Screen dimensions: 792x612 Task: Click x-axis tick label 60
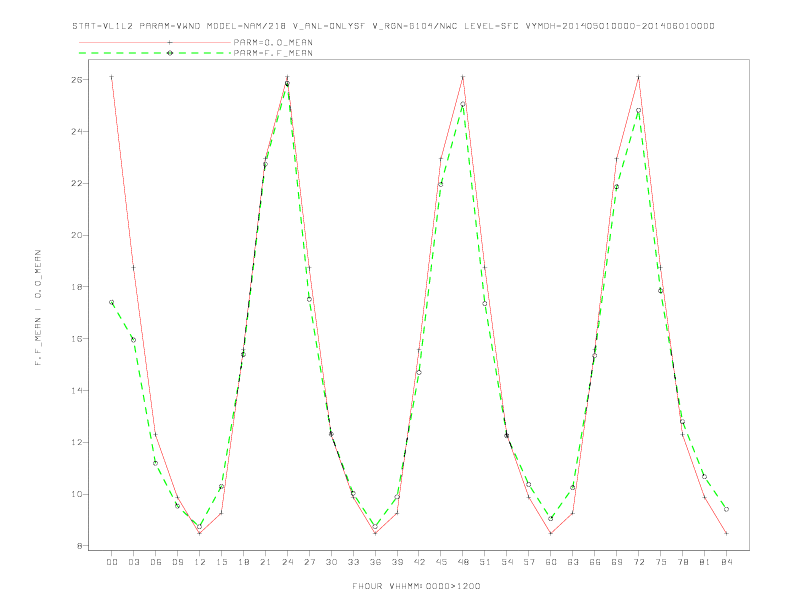pyautogui.click(x=551, y=562)
